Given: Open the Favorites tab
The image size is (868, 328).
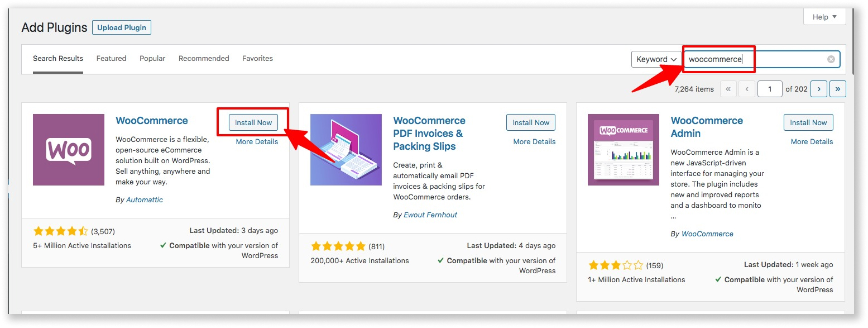Looking at the screenshot, I should coord(257,59).
